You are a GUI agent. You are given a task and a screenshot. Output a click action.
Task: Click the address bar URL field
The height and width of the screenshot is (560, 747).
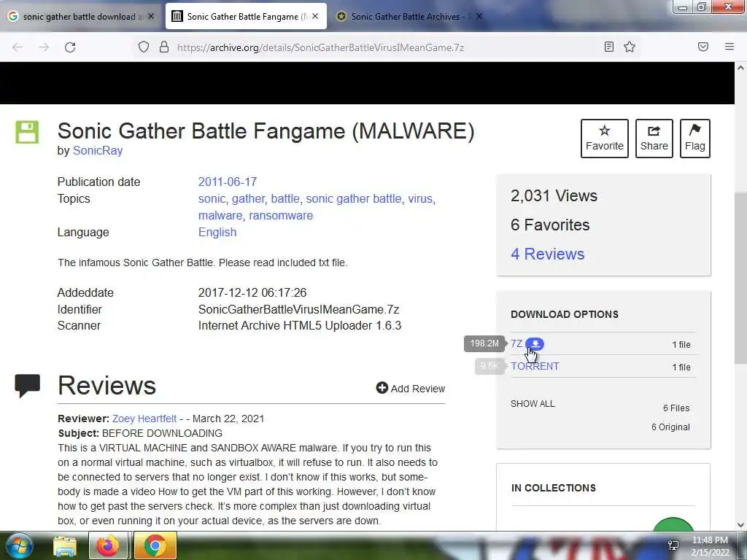(x=320, y=47)
